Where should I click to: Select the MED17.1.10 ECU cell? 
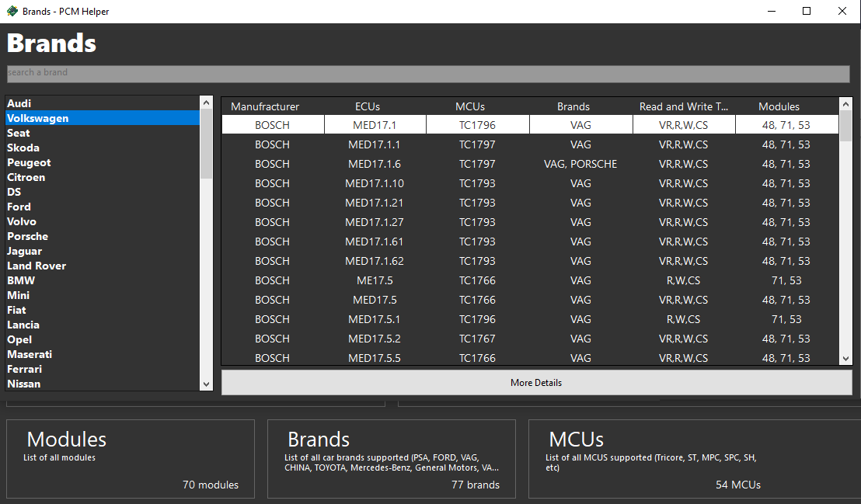[x=375, y=183]
